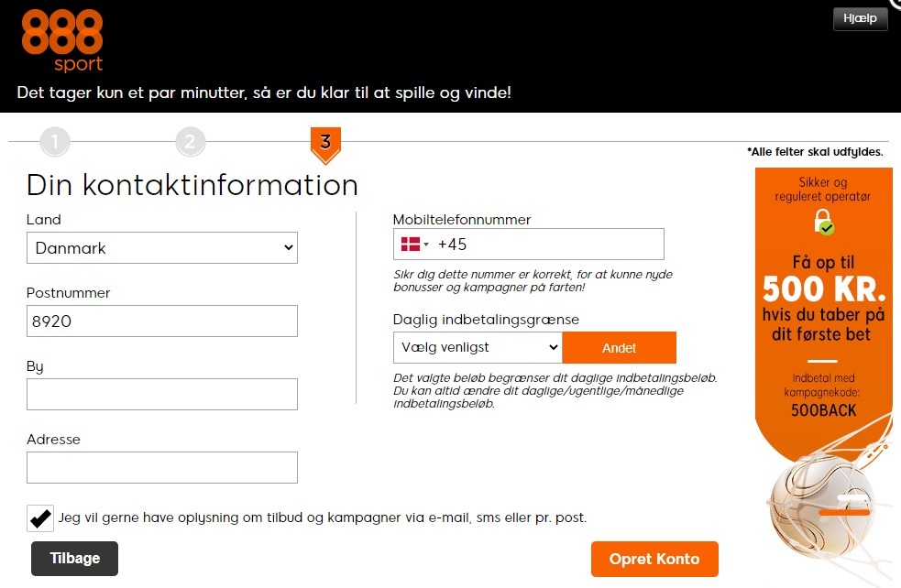Click the step 2 circle indicator
Viewport: 901px width, 588px height.
[x=190, y=142]
